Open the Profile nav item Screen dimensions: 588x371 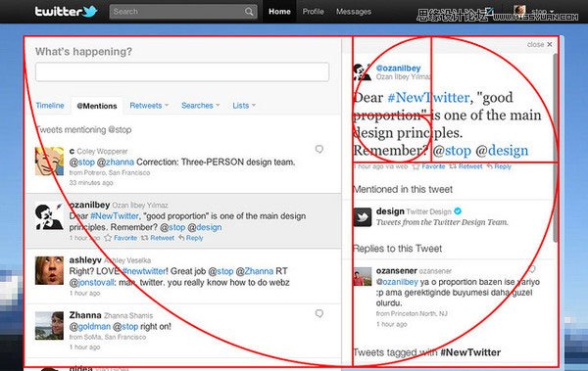click(x=314, y=12)
